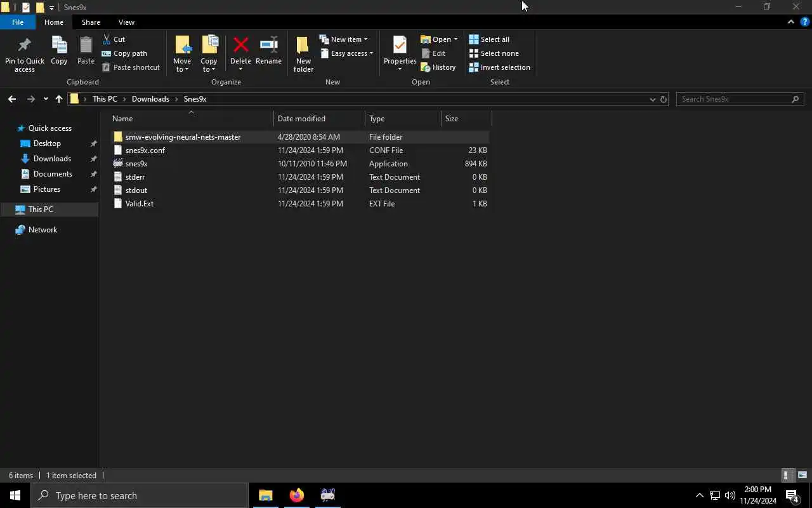The image size is (812, 508).
Task: Sort by Name column header
Action: [190, 119]
